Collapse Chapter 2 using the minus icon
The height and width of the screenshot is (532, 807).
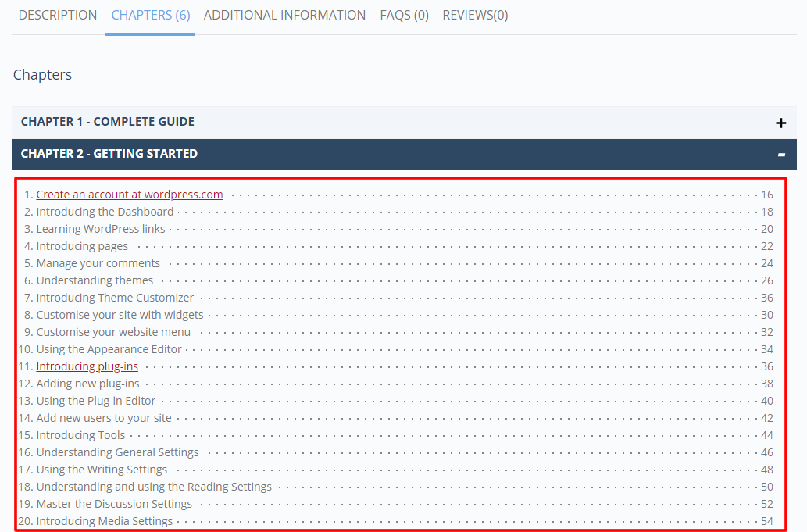coord(780,155)
